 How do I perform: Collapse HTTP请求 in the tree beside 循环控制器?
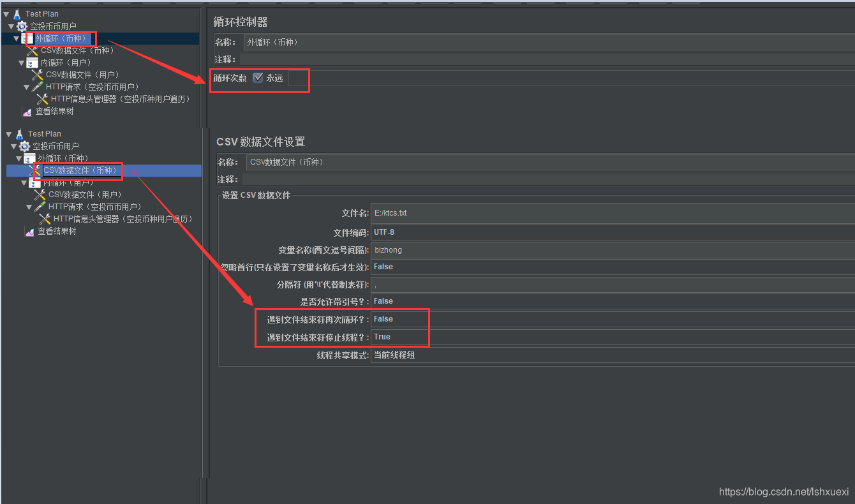pyautogui.click(x=27, y=87)
